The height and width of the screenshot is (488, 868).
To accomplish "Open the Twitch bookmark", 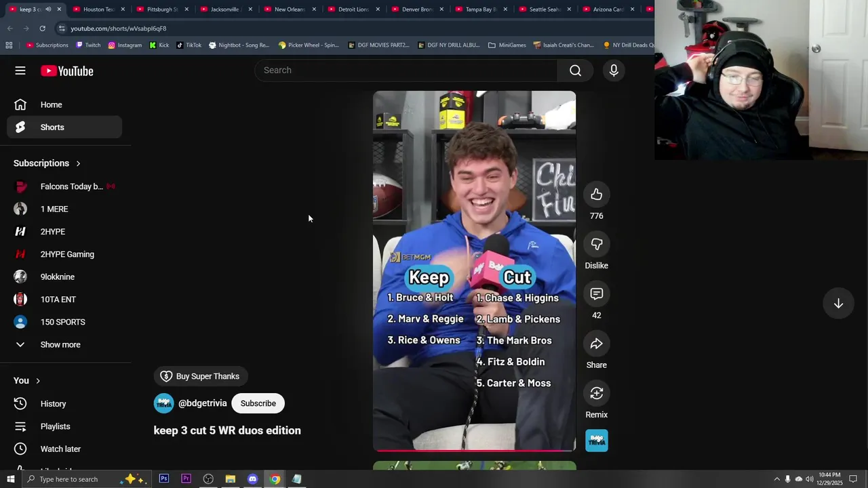I will [x=88, y=45].
